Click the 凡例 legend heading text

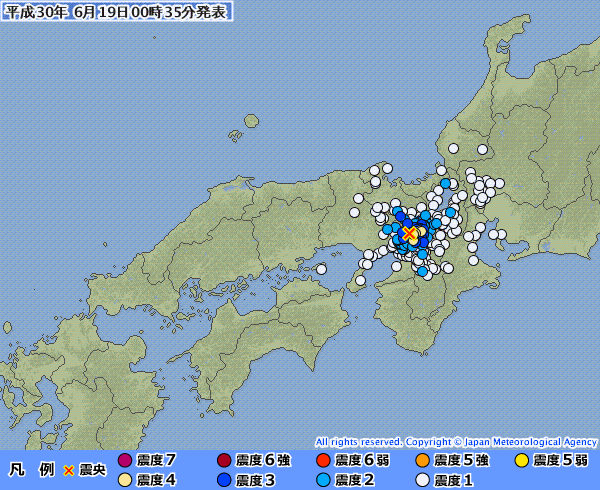32,469
